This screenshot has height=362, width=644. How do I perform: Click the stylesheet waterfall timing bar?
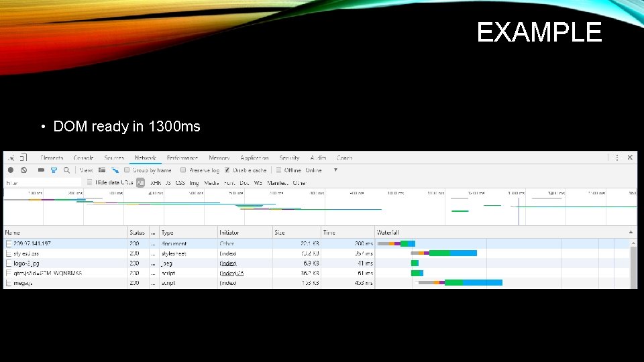pos(444,253)
